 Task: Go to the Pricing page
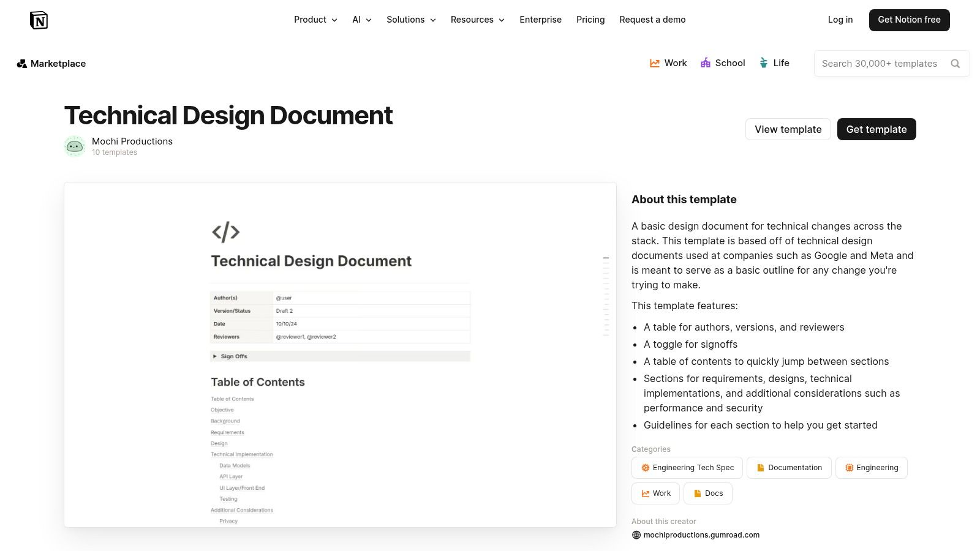tap(590, 20)
